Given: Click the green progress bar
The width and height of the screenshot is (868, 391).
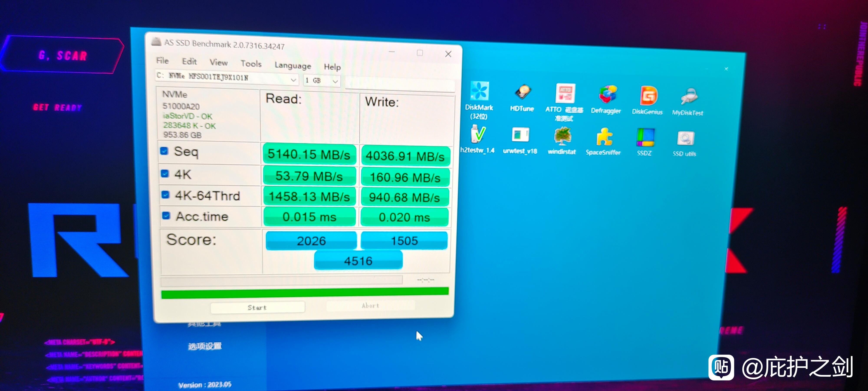Looking at the screenshot, I should click(305, 293).
